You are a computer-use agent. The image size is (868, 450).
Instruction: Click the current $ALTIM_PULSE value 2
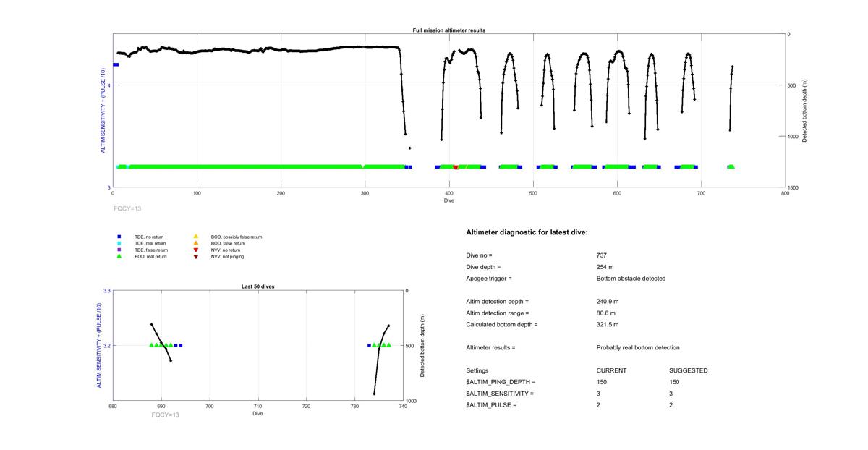[599, 405]
